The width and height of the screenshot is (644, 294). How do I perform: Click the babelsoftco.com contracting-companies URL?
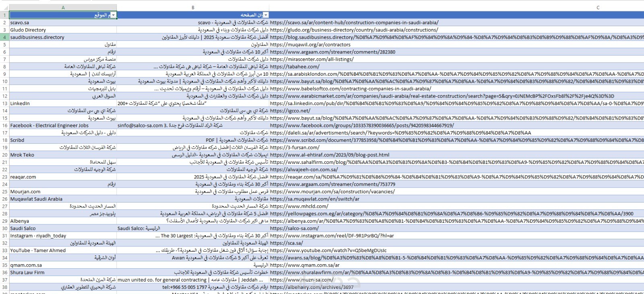coord(351,89)
